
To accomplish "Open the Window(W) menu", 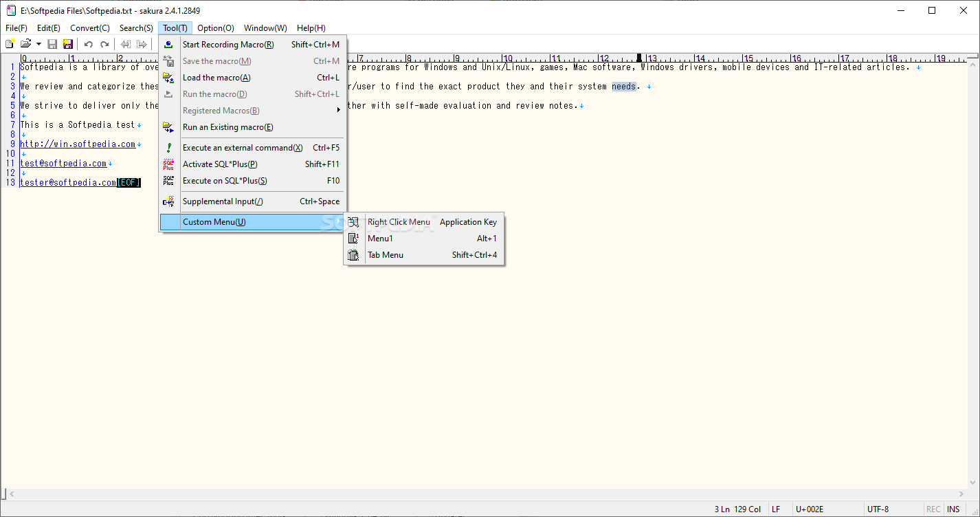I will pos(265,28).
